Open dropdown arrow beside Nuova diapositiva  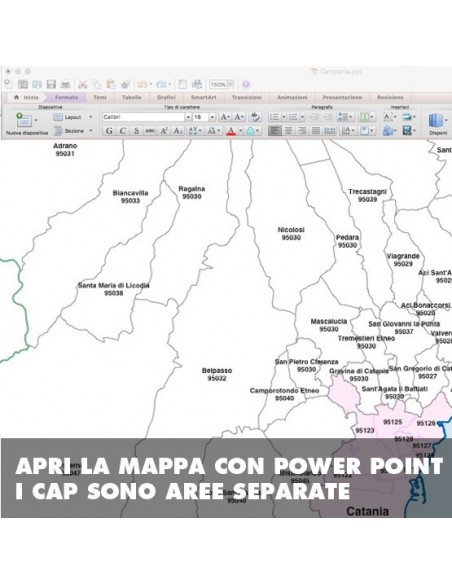[x=36, y=120]
